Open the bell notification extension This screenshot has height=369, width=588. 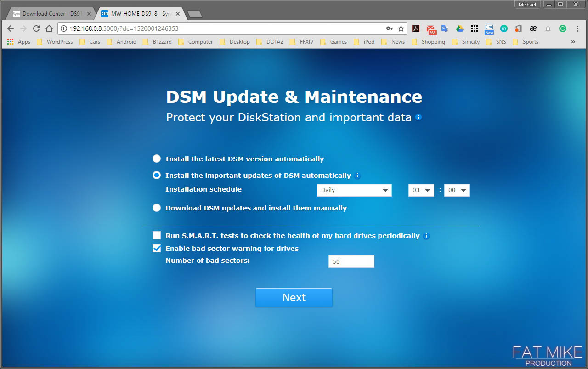click(548, 28)
